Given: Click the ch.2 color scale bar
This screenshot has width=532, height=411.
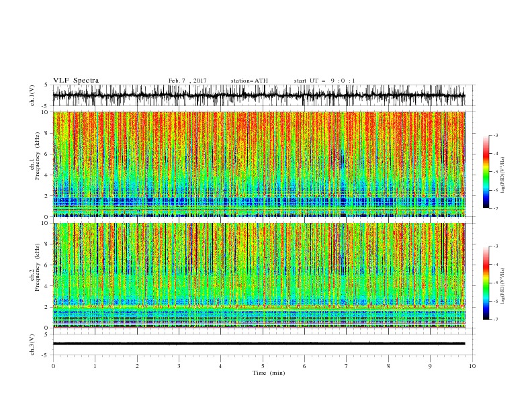Looking at the screenshot, I should click(486, 283).
